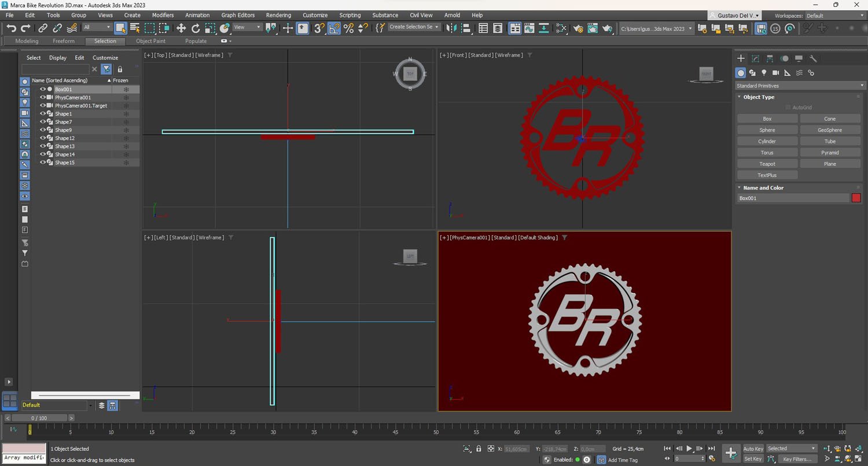This screenshot has width=868, height=466.
Task: Hide Shape1 using its eye icon
Action: point(43,114)
